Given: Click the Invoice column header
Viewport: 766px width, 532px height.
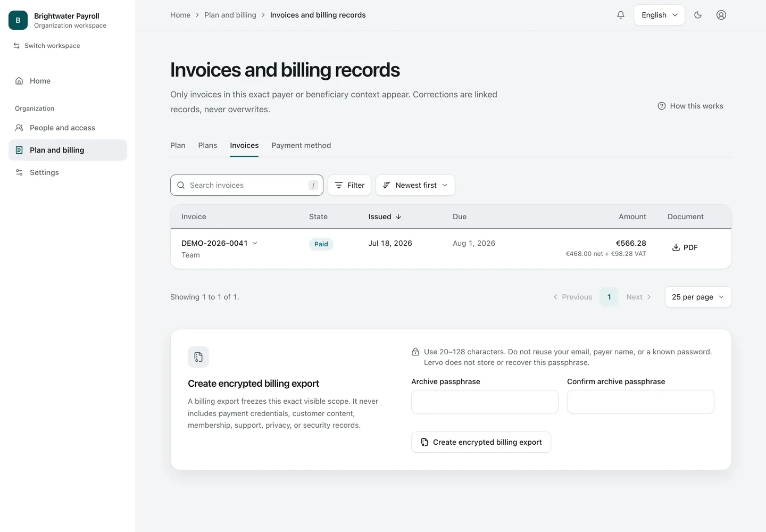Looking at the screenshot, I should (194, 217).
